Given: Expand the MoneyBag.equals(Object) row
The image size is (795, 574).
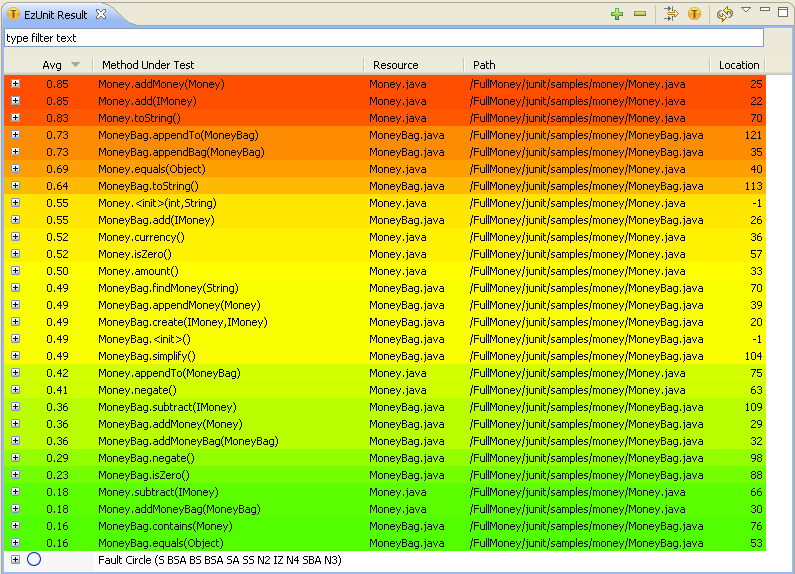Looking at the screenshot, I should click(x=16, y=543).
